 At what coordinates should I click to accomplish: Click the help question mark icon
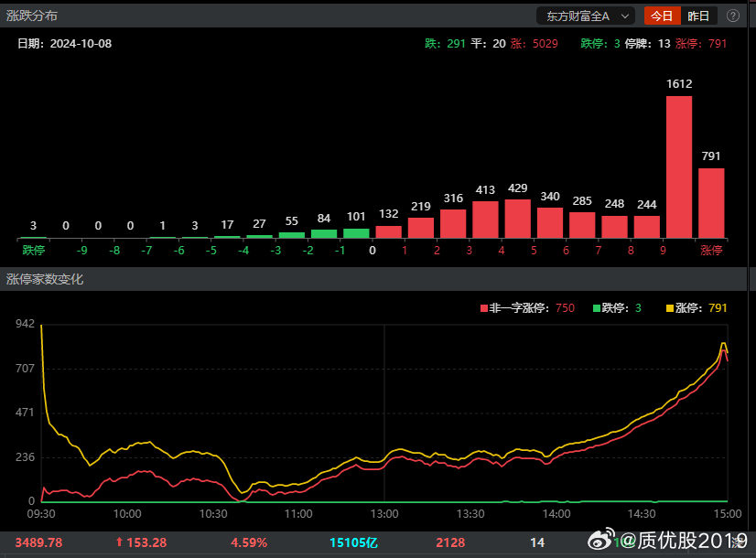[733, 16]
